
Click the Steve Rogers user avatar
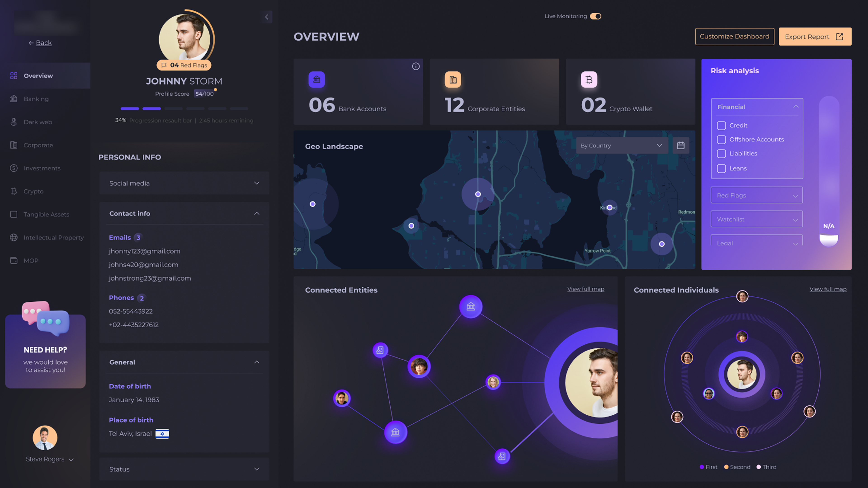(45, 438)
